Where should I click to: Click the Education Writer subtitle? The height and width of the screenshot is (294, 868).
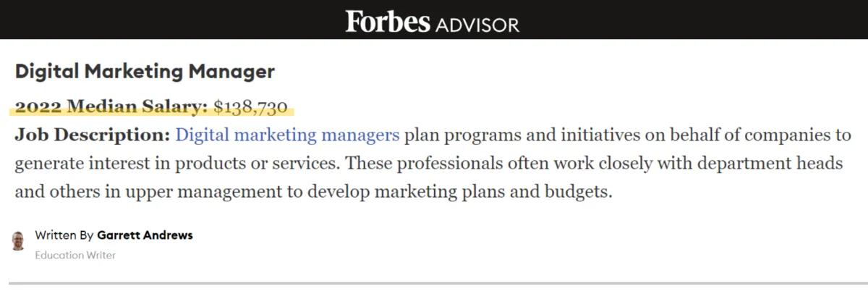[x=75, y=255]
